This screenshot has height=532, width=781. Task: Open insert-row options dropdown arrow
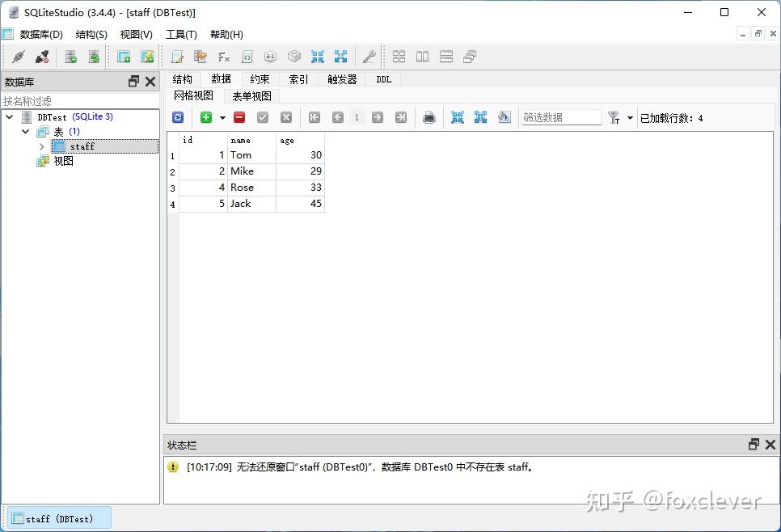click(x=222, y=118)
